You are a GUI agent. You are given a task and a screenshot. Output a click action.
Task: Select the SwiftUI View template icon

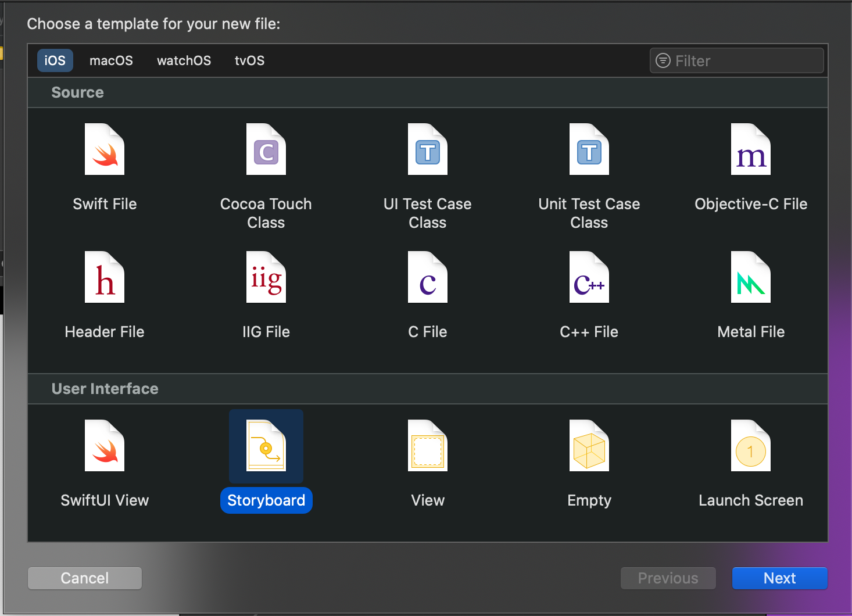(x=105, y=446)
